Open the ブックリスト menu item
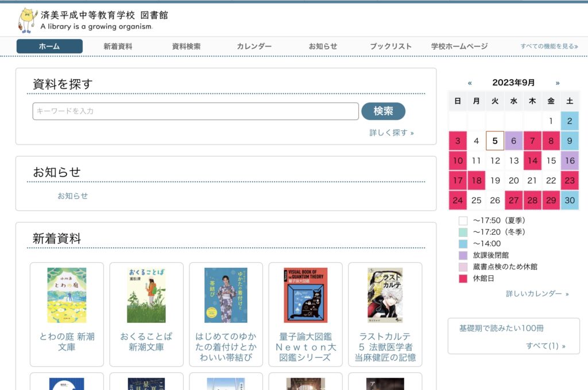The image size is (588, 390). [390, 46]
